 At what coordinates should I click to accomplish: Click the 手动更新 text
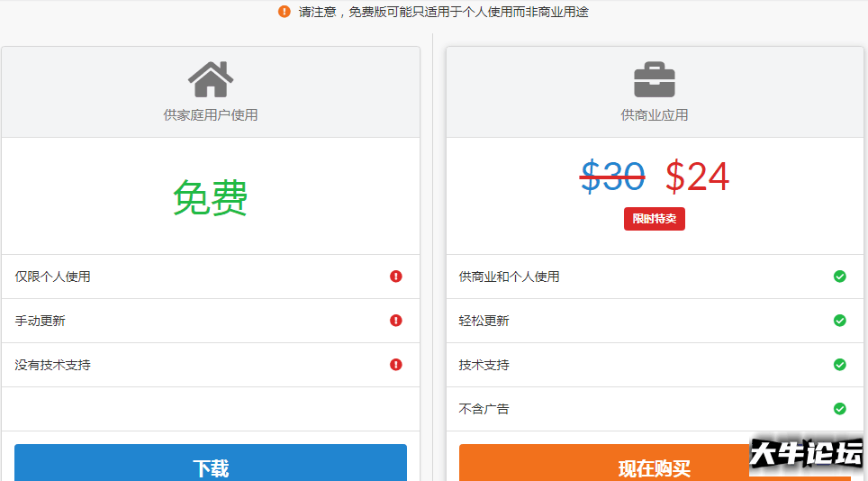(x=40, y=321)
